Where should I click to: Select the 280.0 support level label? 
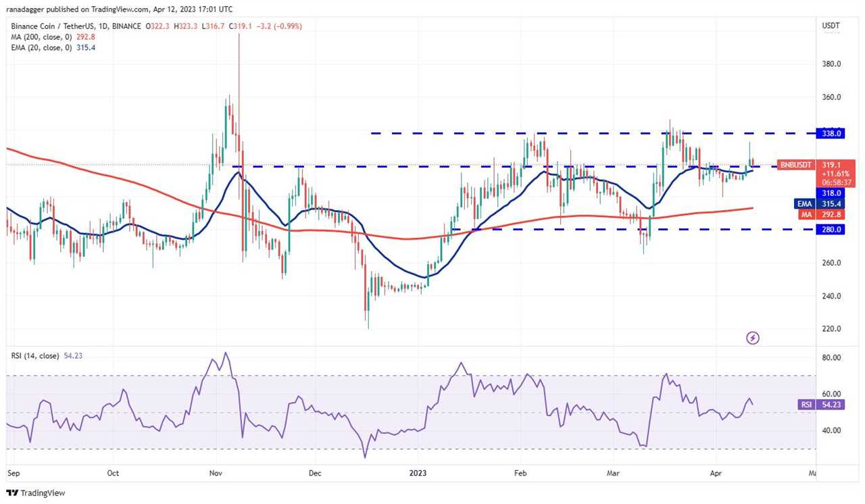(x=831, y=230)
